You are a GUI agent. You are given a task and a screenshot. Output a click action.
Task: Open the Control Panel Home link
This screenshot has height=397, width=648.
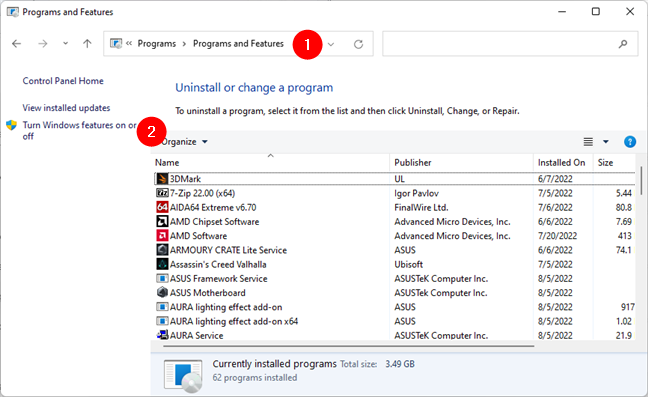[x=63, y=81]
